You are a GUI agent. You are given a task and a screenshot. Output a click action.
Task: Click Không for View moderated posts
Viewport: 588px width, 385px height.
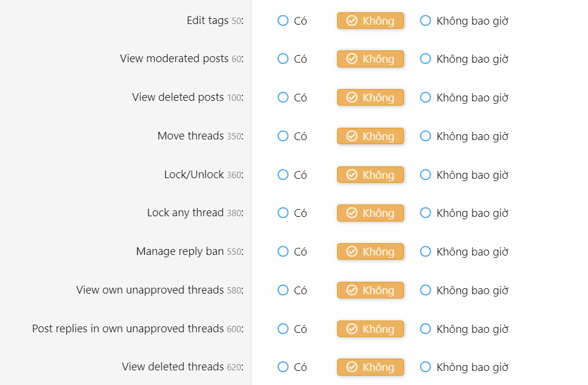371,59
